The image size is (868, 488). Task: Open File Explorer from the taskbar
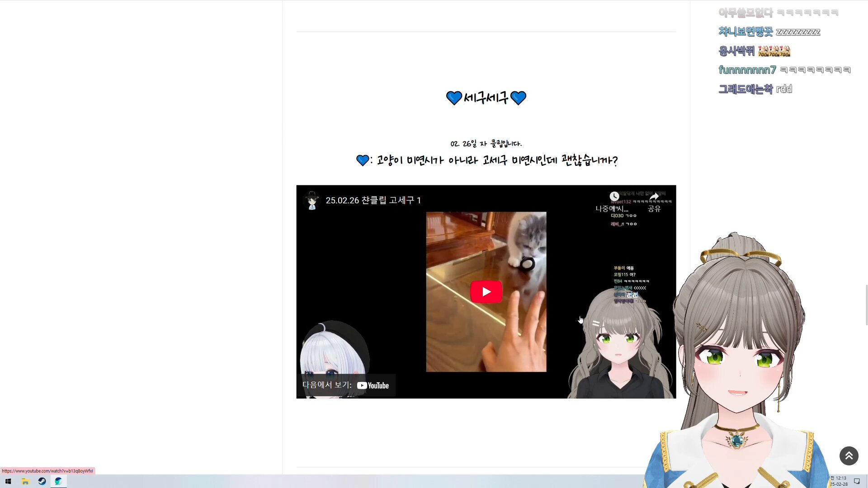25,481
